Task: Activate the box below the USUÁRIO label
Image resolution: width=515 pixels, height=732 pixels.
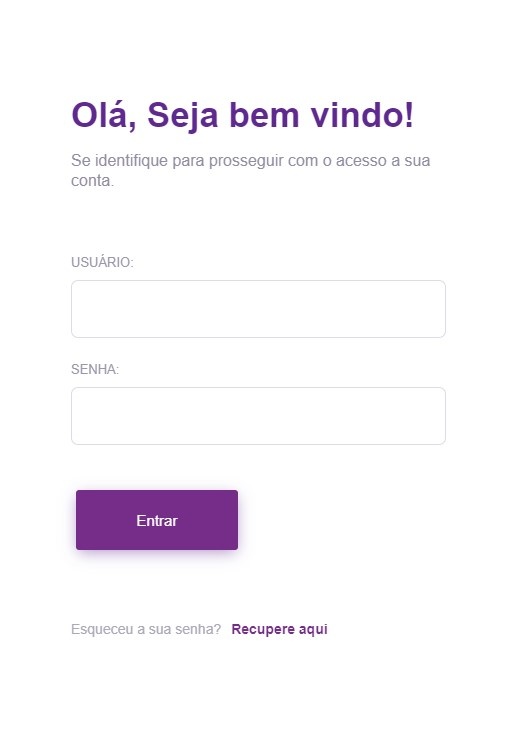Action: click(x=258, y=309)
